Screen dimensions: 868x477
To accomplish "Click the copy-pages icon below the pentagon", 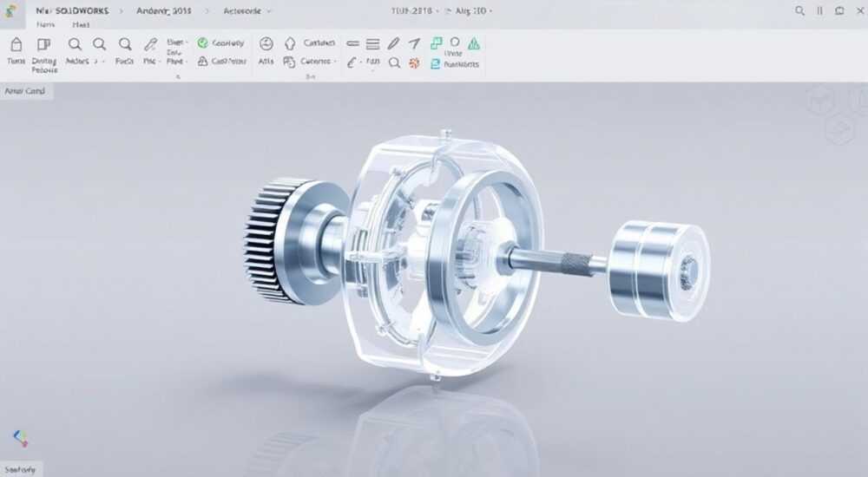I will tap(289, 62).
